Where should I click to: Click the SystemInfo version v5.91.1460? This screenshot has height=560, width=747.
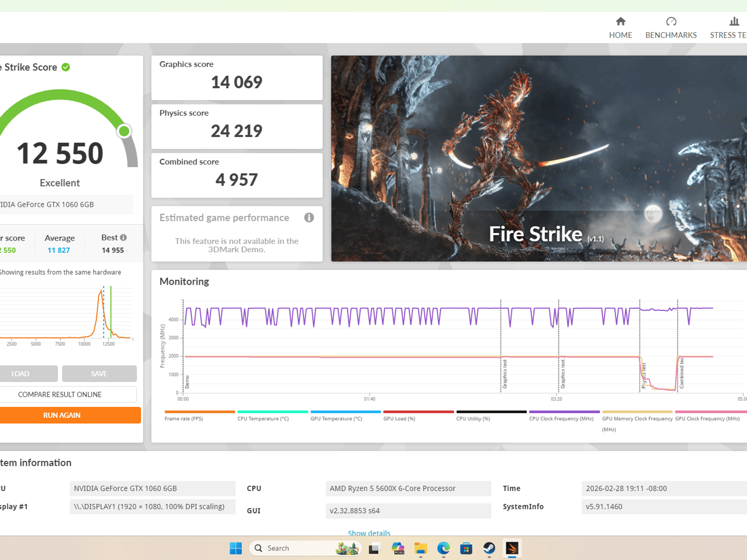(x=664, y=507)
